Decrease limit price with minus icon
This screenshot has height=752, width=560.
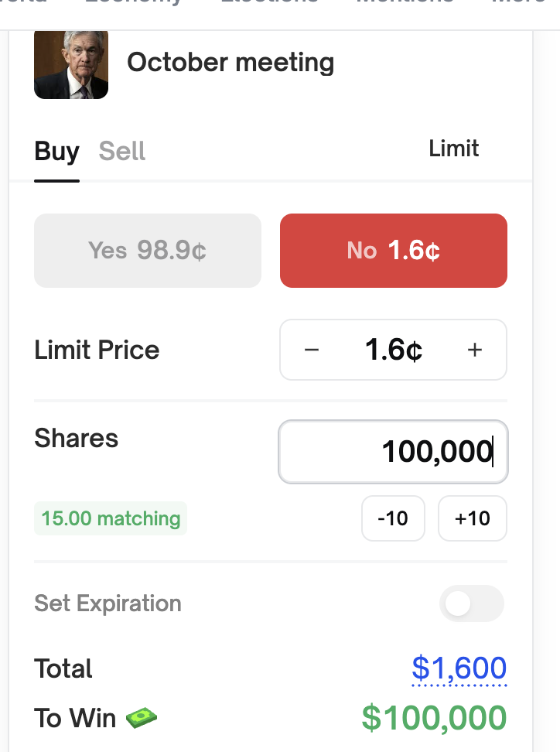[312, 350]
